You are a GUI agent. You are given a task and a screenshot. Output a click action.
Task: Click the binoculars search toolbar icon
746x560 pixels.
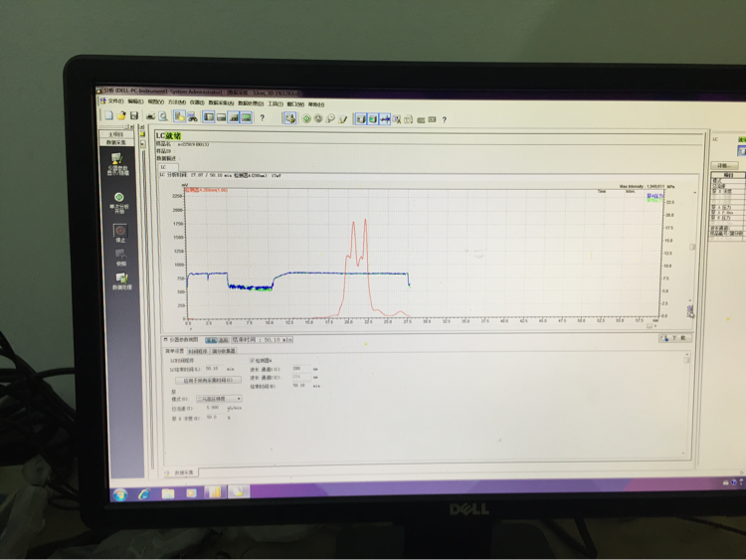coord(192,116)
